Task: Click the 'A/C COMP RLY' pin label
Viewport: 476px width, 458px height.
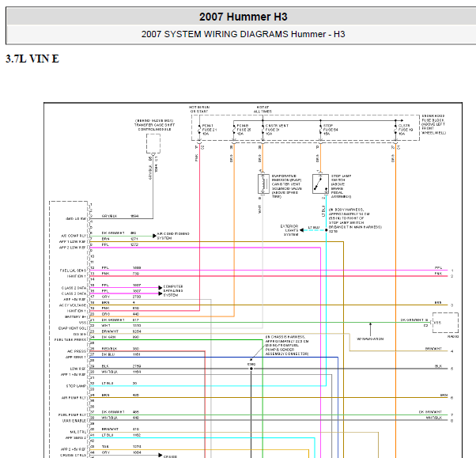Action: (74, 236)
